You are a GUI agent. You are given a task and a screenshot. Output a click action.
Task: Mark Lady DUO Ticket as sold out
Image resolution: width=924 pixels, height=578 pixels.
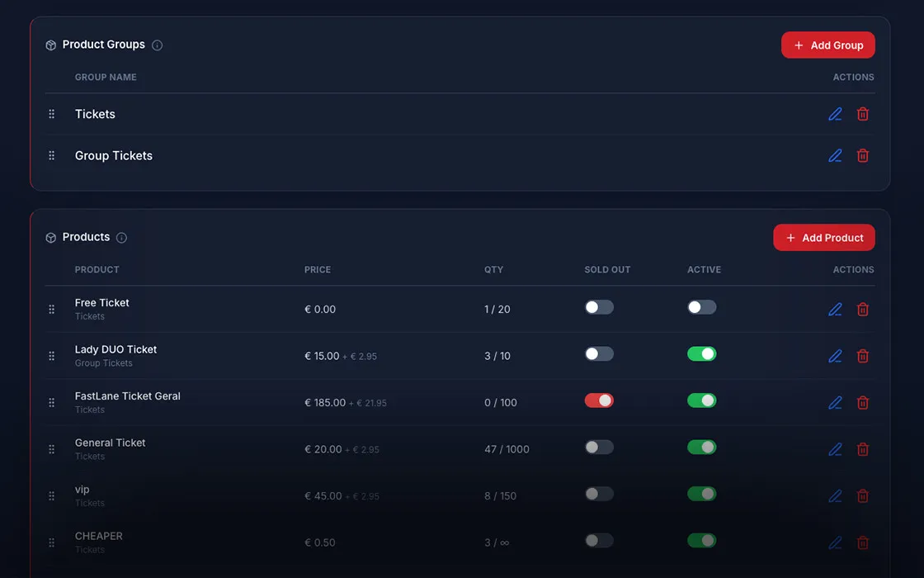pyautogui.click(x=599, y=354)
